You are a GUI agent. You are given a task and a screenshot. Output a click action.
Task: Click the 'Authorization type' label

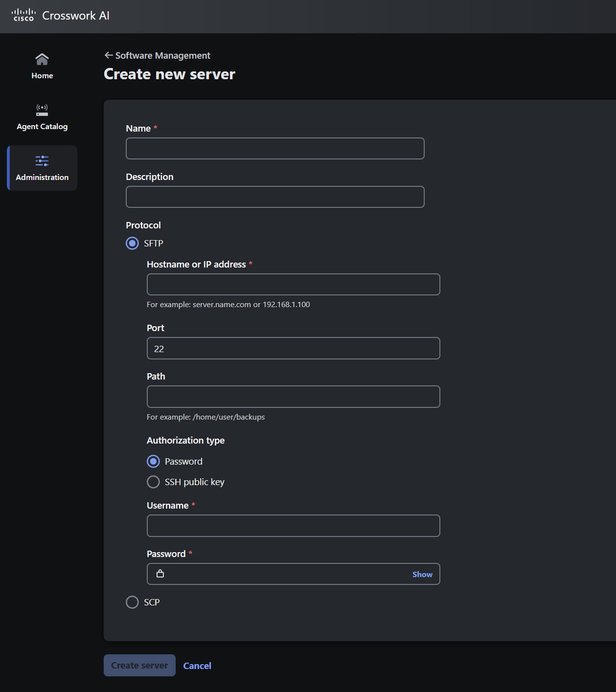(185, 440)
